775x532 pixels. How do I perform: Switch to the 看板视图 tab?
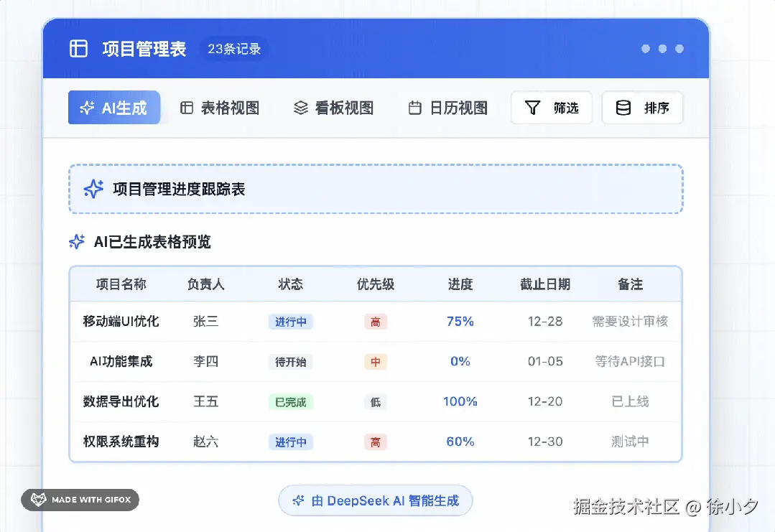[x=334, y=108]
